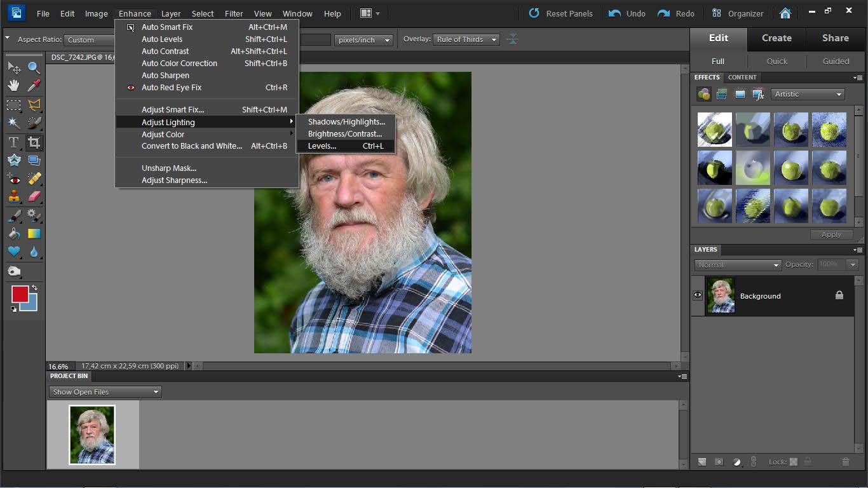The height and width of the screenshot is (488, 868).
Task: Select the Red Eye Removal tool
Action: click(13, 179)
